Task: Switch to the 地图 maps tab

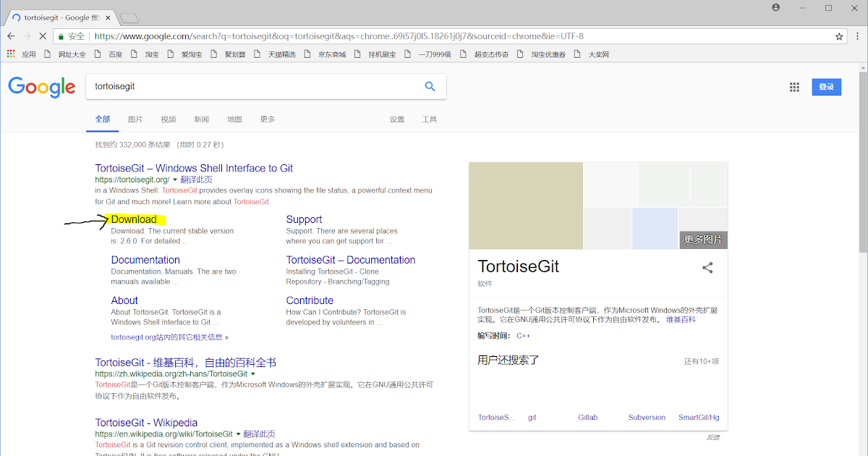Action: coord(234,119)
